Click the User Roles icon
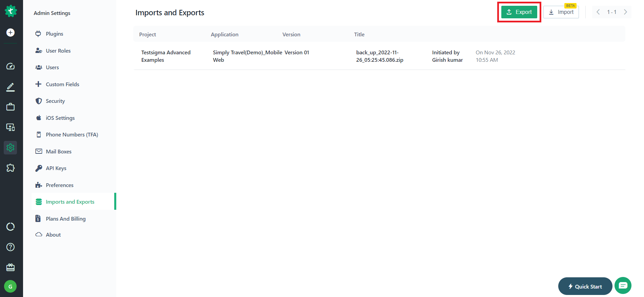This screenshot has height=297, width=644. (x=39, y=51)
